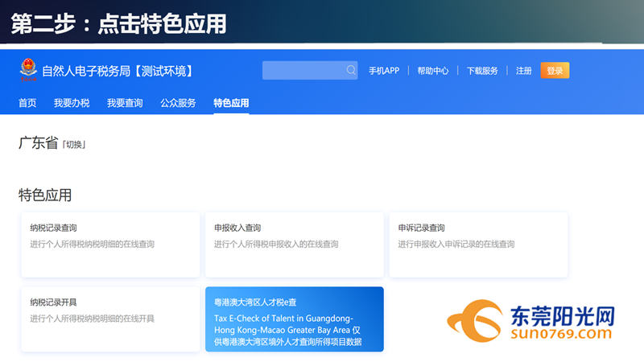644x362 pixels.
Task: Go to the 首页 home tab
Action: tap(27, 103)
